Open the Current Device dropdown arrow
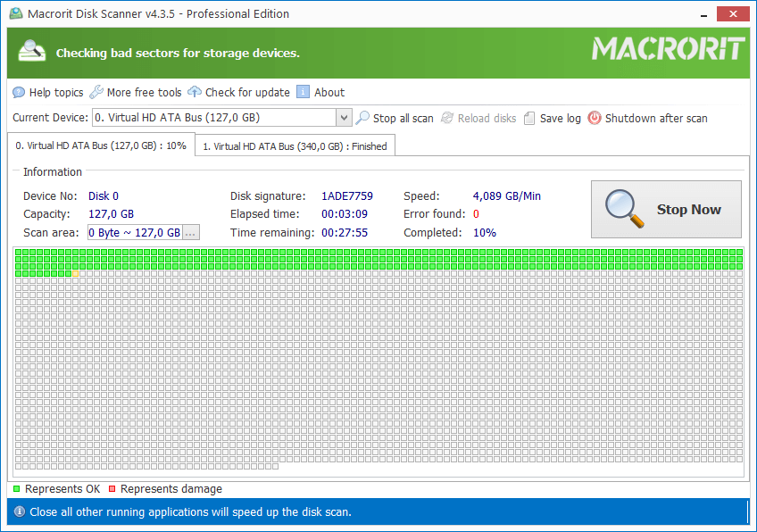Screen dimensions: 757x532 [344, 117]
